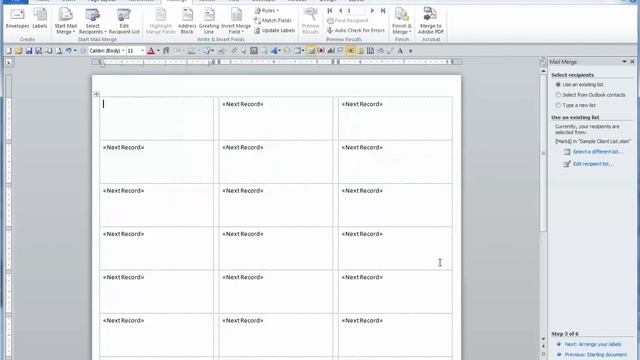640x360 pixels.
Task: Click the Preview Results button
Action: coord(311,21)
